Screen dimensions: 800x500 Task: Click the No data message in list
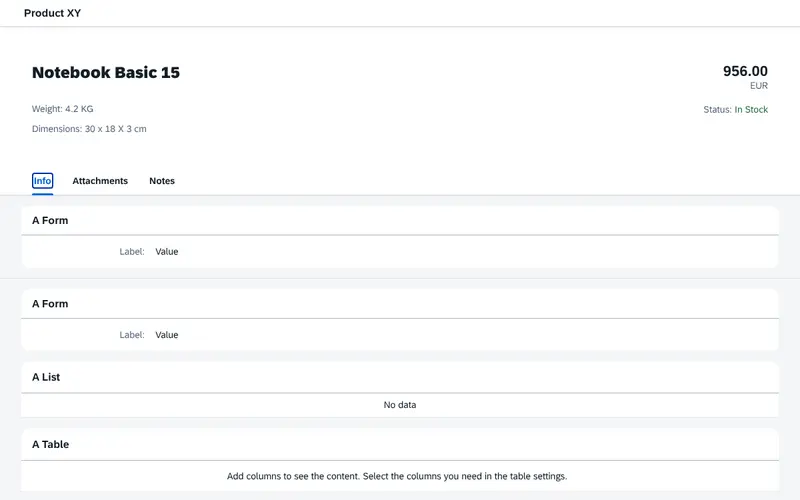coord(399,405)
